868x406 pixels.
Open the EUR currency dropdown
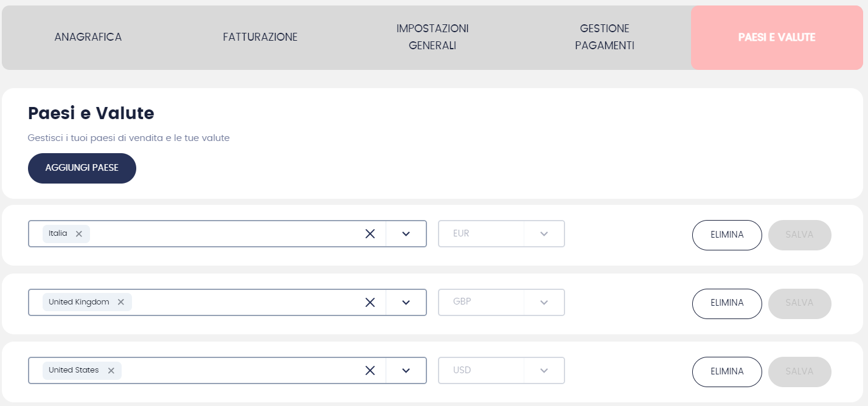pos(544,234)
